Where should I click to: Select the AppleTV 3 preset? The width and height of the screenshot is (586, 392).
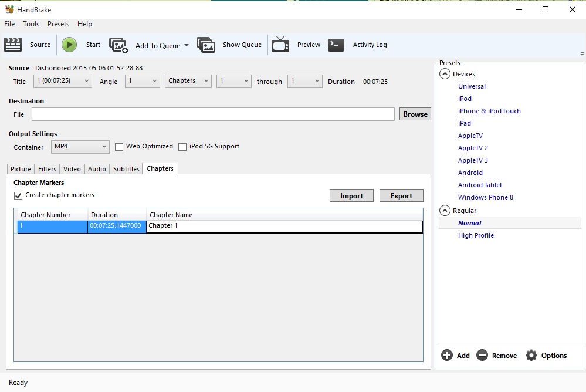473,160
